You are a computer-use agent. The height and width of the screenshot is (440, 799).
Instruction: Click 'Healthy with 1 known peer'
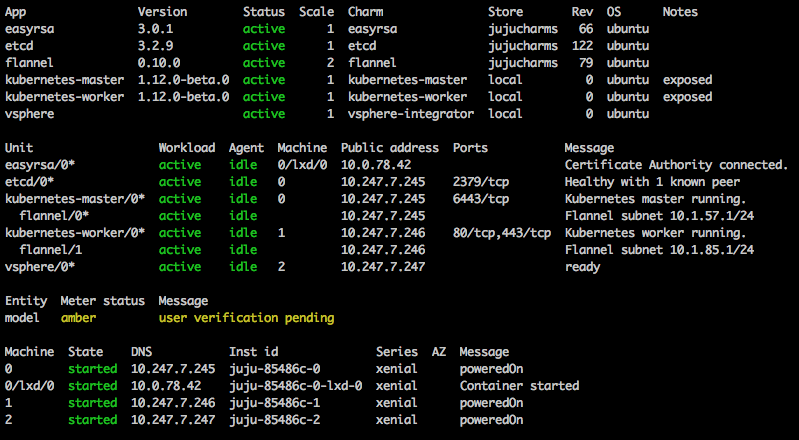(x=652, y=182)
